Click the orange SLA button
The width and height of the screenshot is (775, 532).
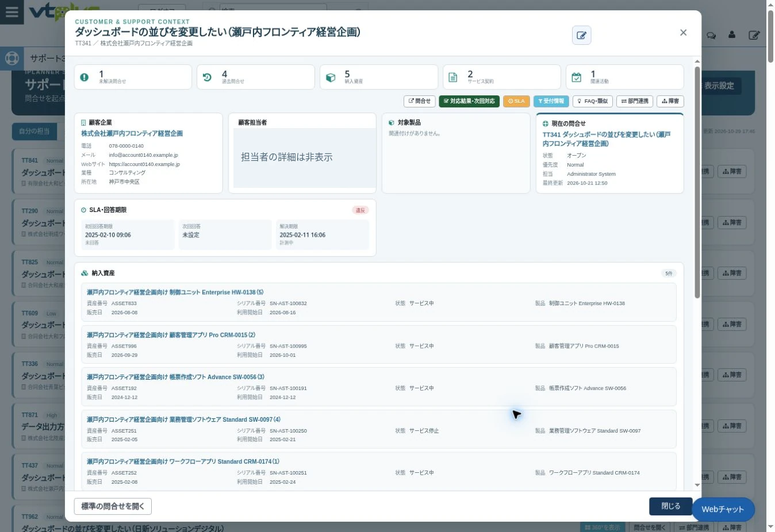tap(516, 101)
